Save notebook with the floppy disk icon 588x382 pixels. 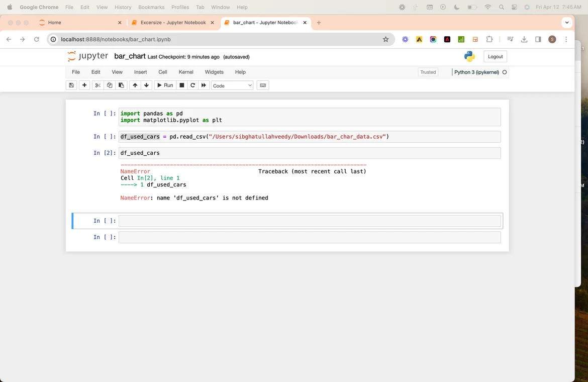71,85
